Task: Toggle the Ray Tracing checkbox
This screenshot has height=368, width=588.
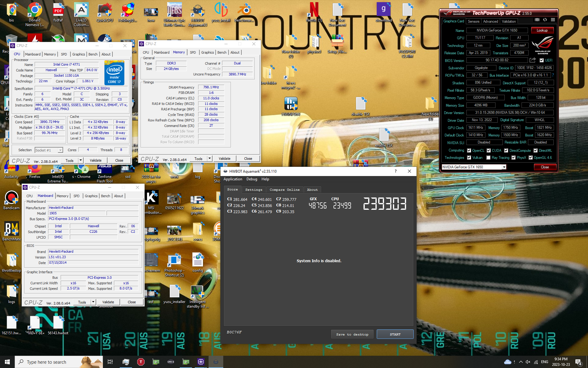Action: 488,158
